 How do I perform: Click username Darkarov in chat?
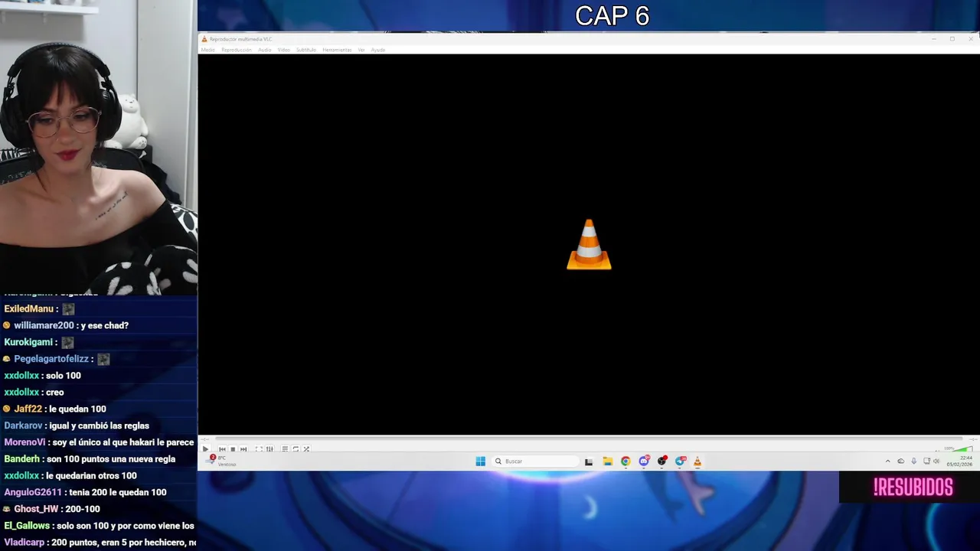[23, 425]
